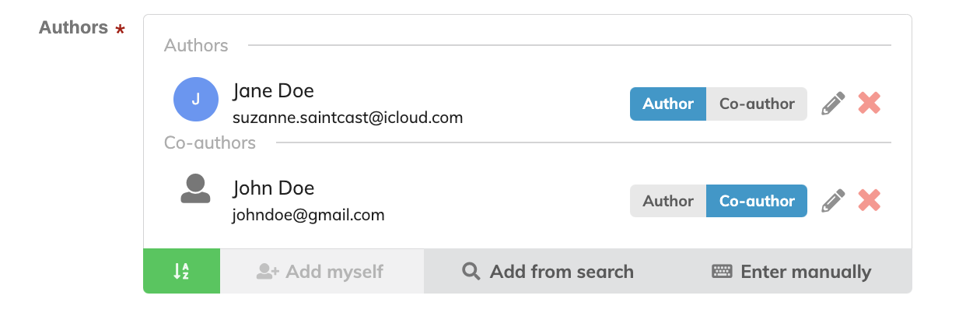Edit John Doe's details with pencil icon
The image size is (980, 313).
click(833, 201)
